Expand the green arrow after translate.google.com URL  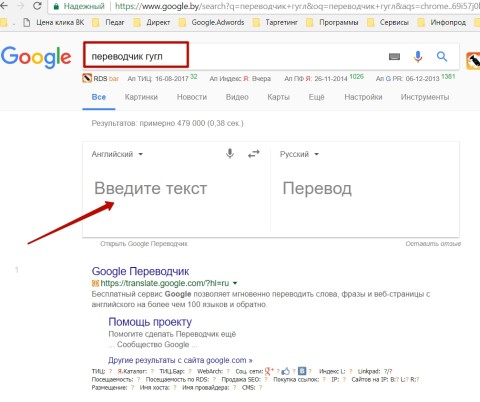235,283
